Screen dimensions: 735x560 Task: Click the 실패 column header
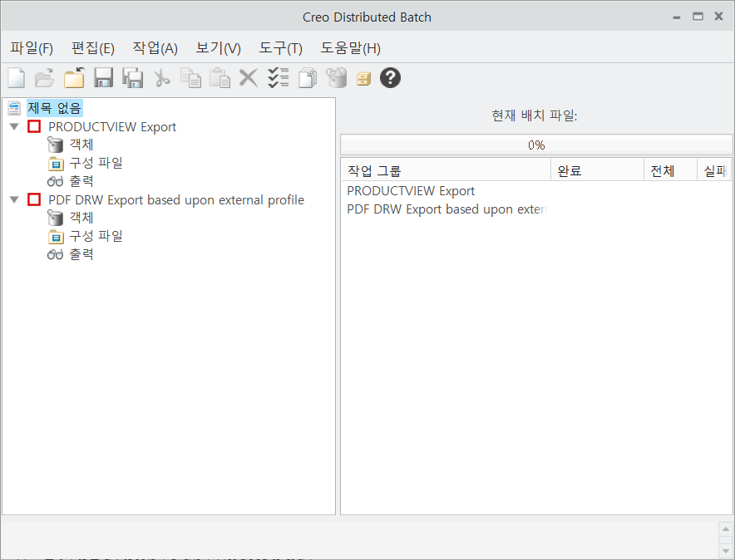click(714, 170)
